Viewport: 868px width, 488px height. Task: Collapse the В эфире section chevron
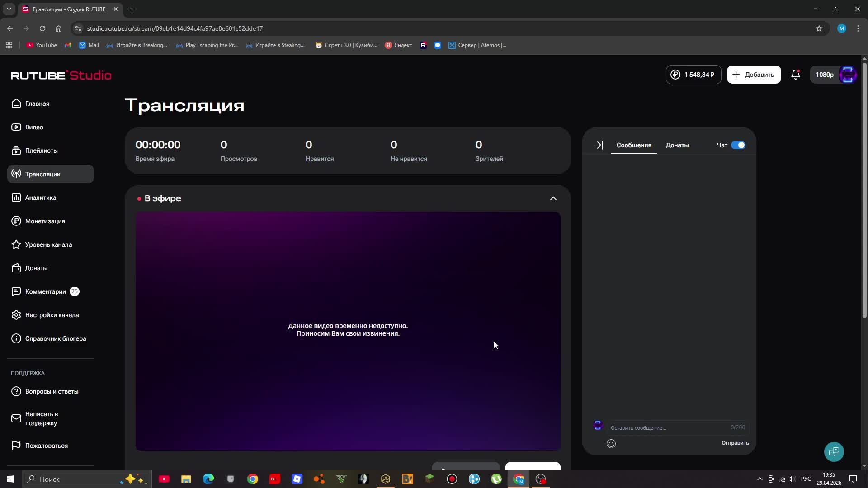pyautogui.click(x=553, y=198)
